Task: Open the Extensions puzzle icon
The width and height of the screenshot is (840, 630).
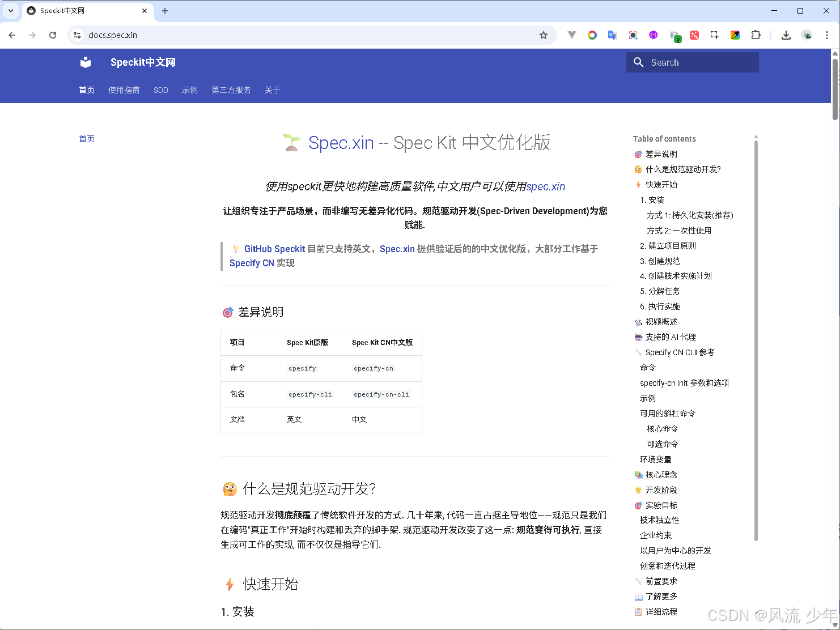Action: (756, 35)
